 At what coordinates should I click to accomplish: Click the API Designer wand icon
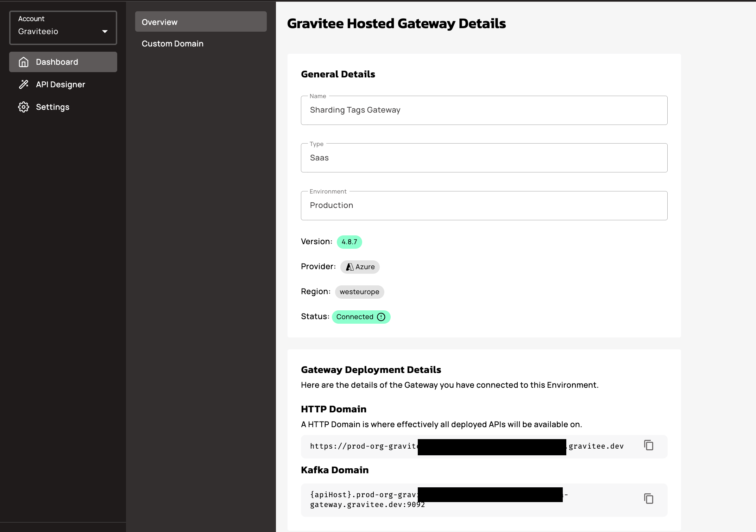[x=24, y=84]
